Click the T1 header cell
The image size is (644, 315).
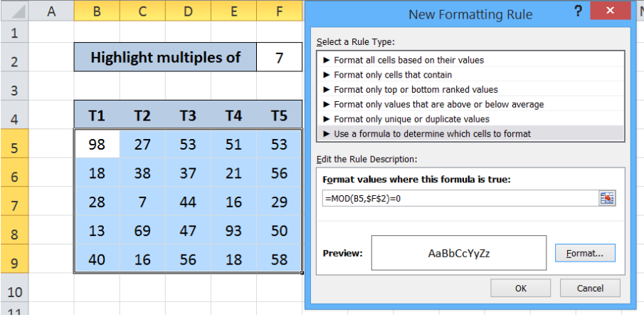click(97, 114)
